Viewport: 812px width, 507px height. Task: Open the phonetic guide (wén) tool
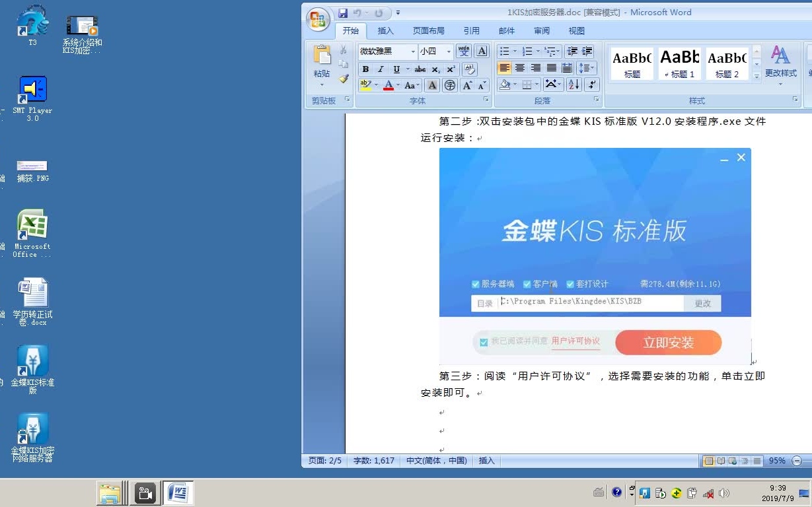pyautogui.click(x=464, y=51)
